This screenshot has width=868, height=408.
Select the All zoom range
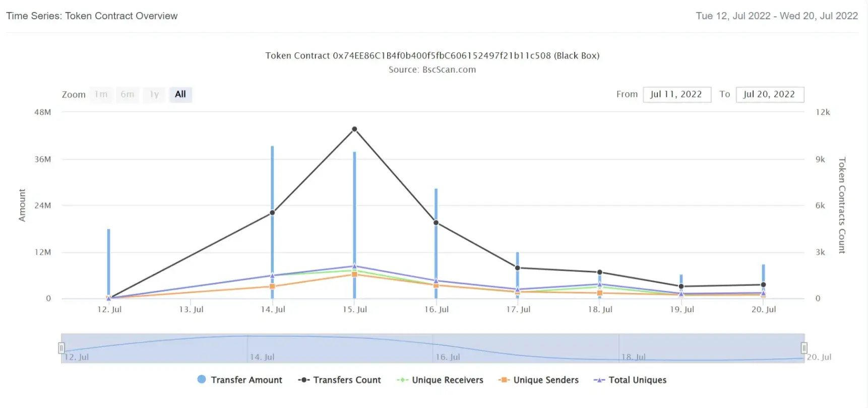point(180,94)
